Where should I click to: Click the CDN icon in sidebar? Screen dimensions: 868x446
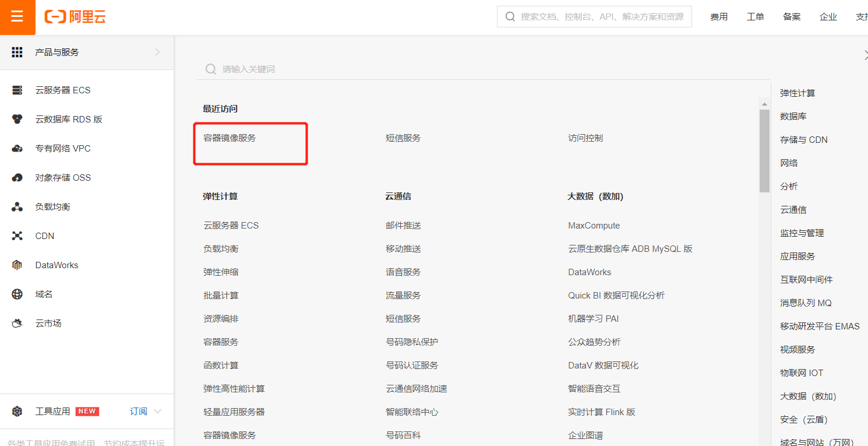point(17,236)
